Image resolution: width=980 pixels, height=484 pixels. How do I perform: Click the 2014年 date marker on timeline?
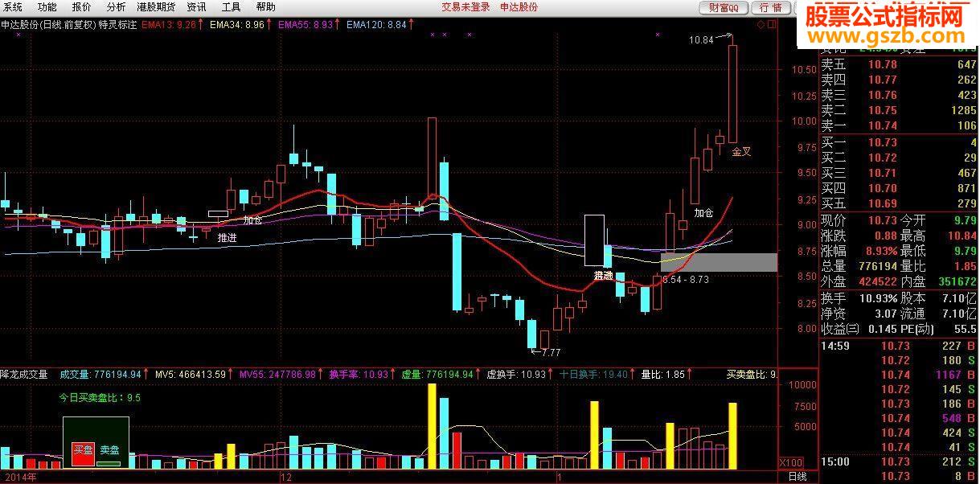click(20, 477)
